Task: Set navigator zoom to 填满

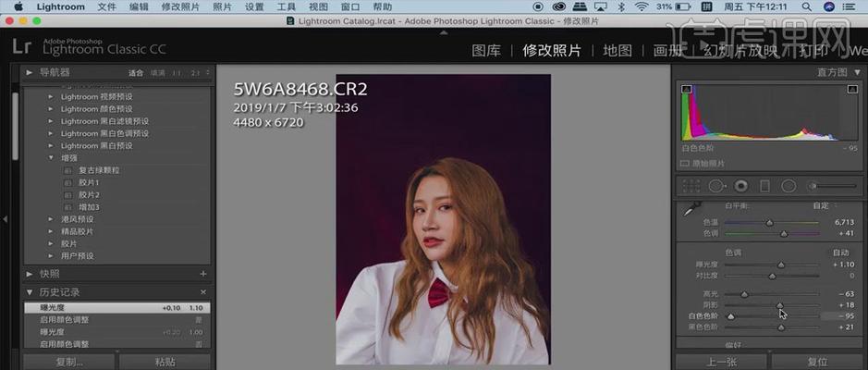Action: 158,73
